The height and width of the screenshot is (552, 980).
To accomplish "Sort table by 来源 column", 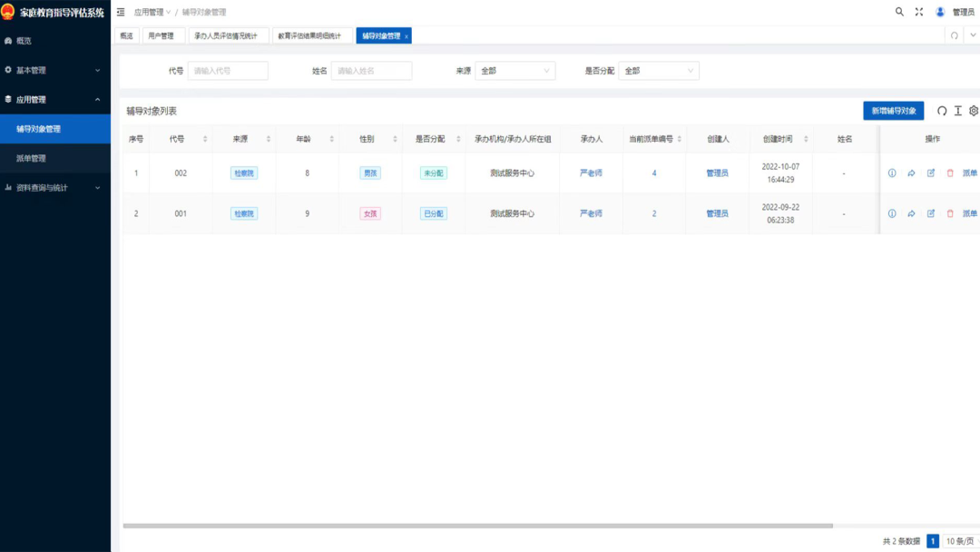I will pos(268,139).
